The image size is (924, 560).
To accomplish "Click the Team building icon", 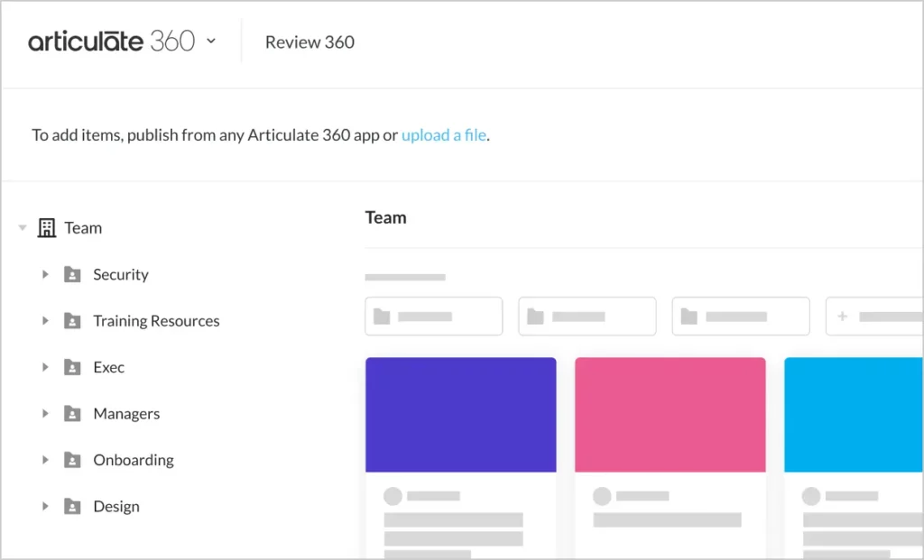I will point(46,228).
